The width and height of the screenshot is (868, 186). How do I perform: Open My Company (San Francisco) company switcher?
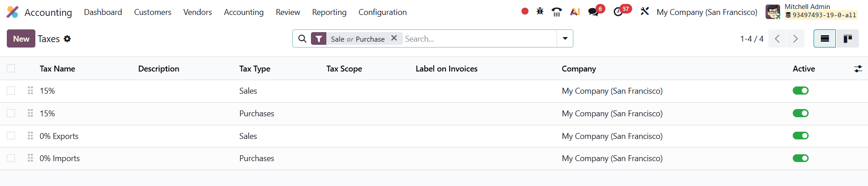707,12
